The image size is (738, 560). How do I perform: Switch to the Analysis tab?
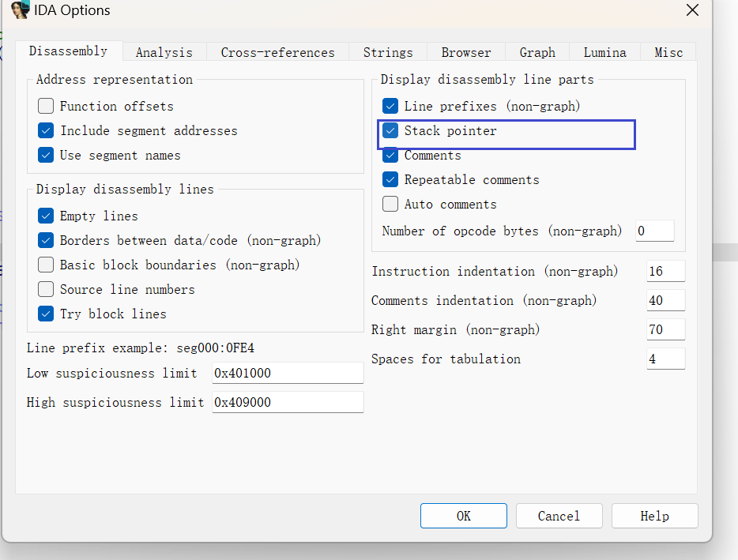pos(164,52)
